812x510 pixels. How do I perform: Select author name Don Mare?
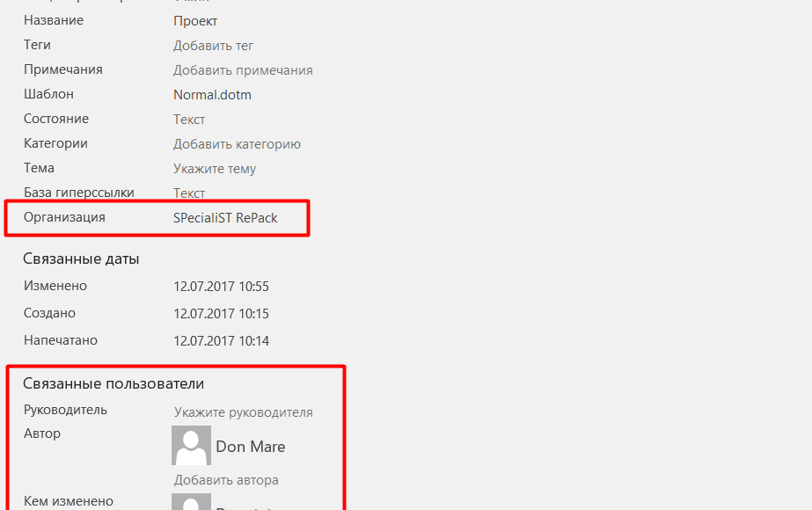point(251,447)
